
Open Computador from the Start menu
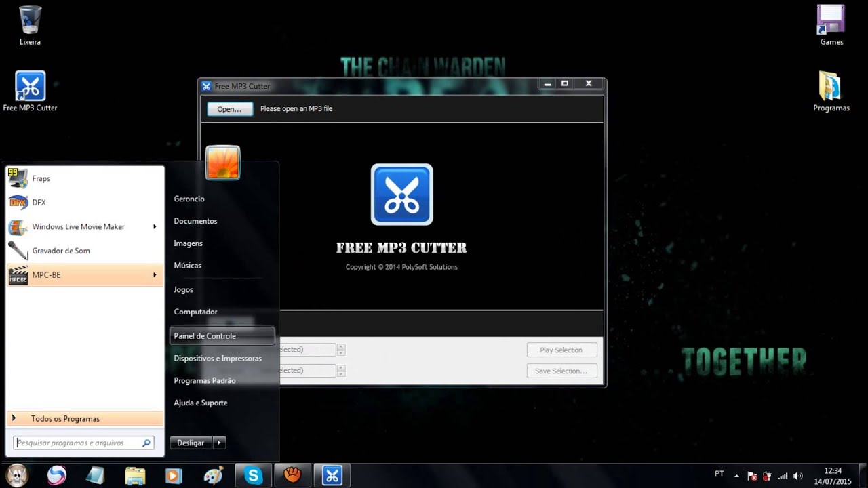195,312
